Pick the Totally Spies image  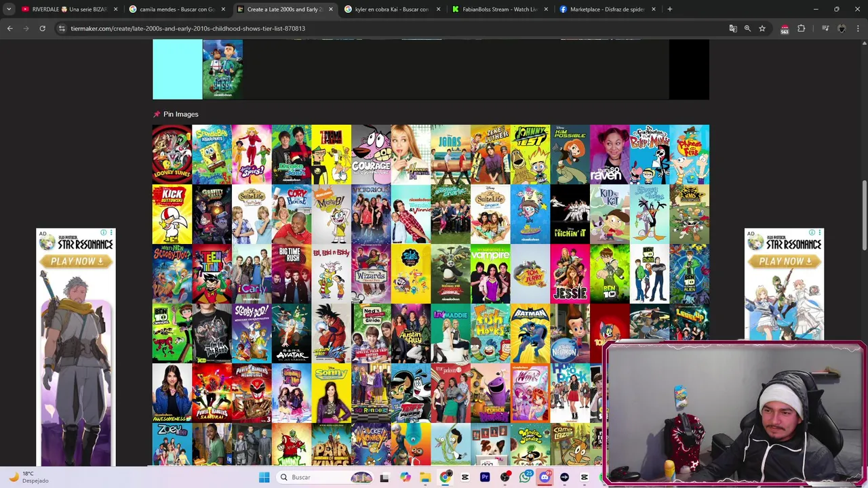[x=252, y=155]
